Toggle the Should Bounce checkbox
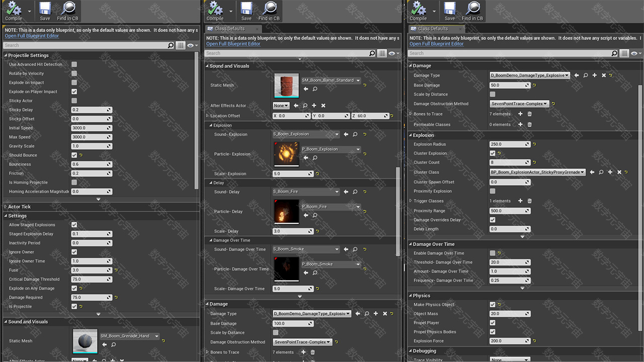Screen dimensions: 644x362 tap(74, 155)
